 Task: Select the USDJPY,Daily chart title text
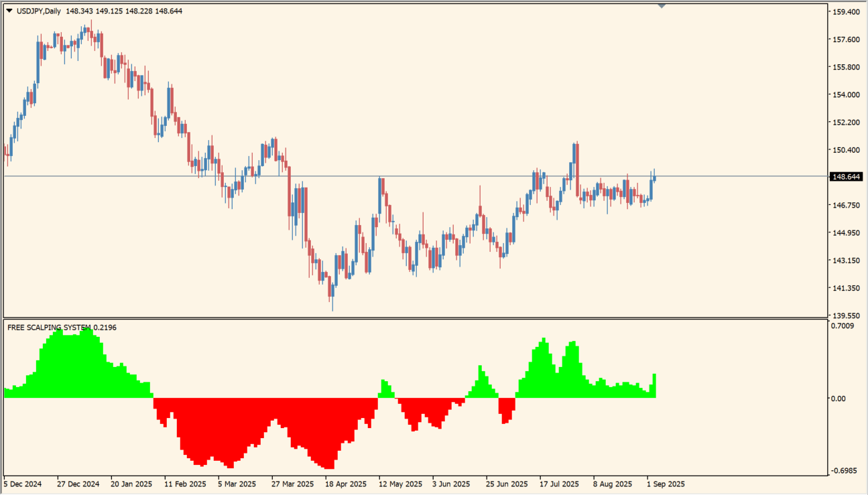point(38,11)
